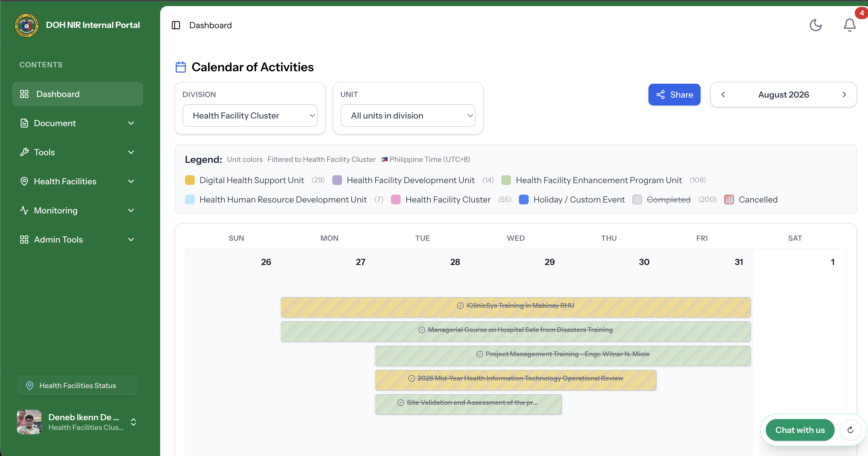Click the Document file icon
Viewport: 868px width, 456px height.
click(x=24, y=123)
